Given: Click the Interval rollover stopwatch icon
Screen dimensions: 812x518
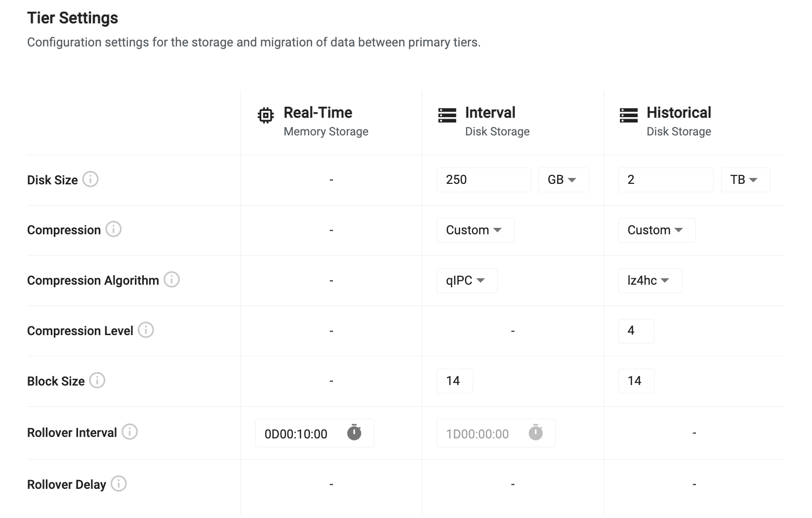Looking at the screenshot, I should (x=535, y=432).
